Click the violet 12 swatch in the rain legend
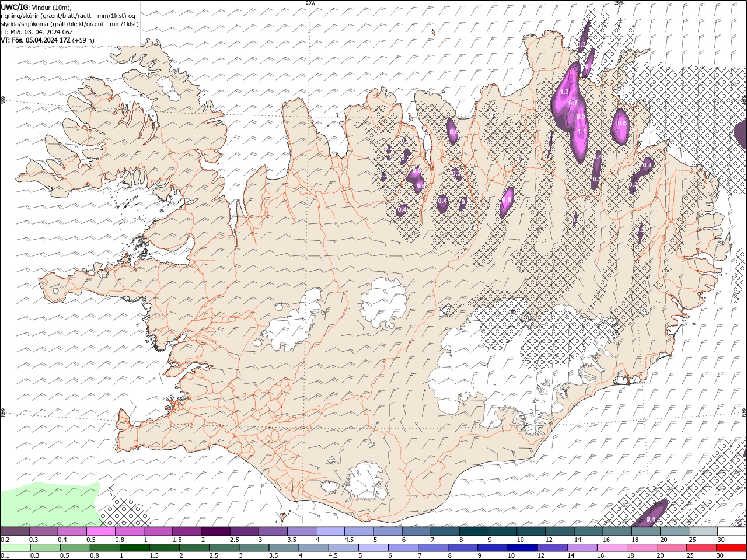 pyautogui.click(x=551, y=548)
